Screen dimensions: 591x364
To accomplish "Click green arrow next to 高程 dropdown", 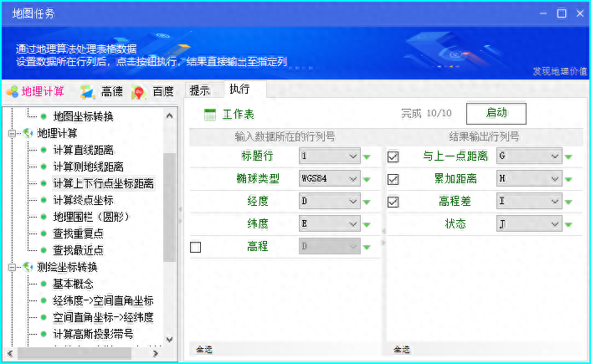I will (x=367, y=247).
